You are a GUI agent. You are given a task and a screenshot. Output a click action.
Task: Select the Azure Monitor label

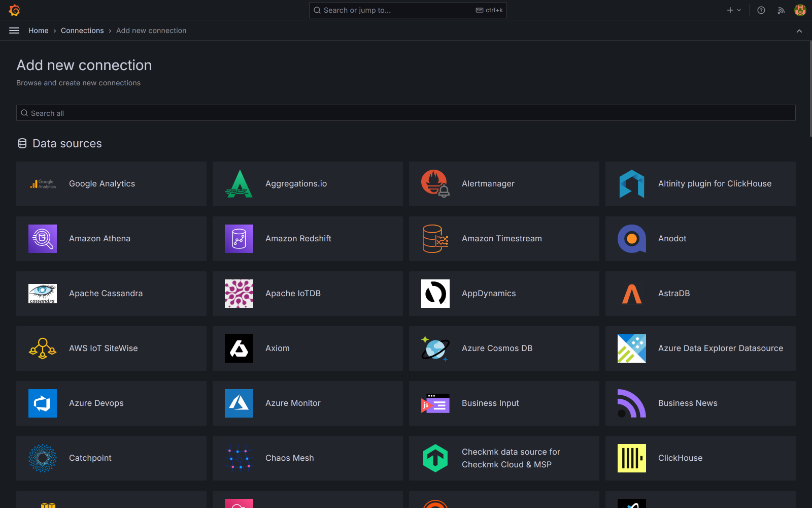tap(293, 403)
